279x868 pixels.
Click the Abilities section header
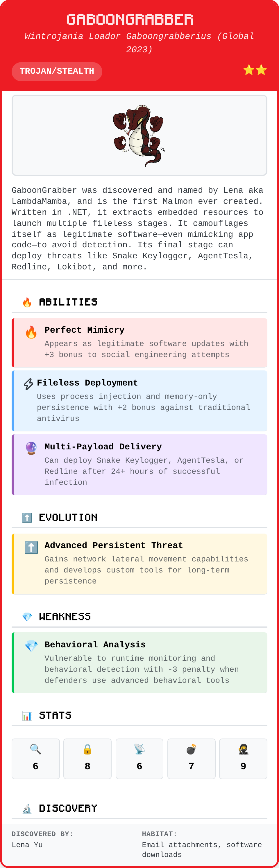point(68,302)
